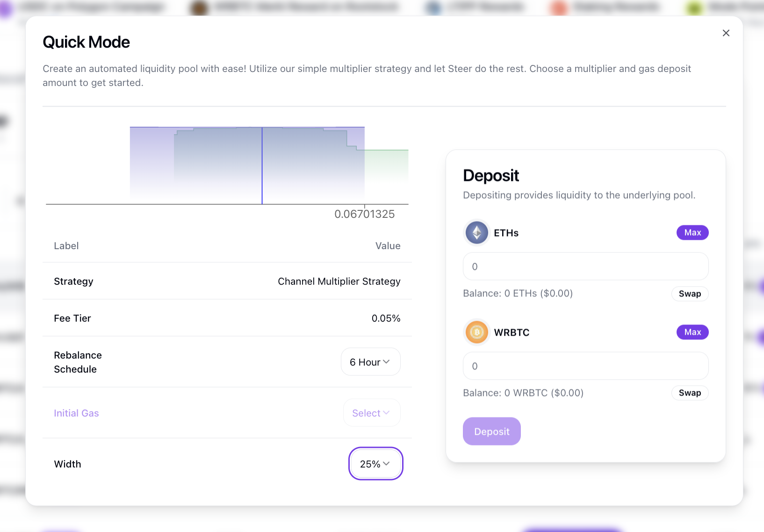Click the blue current price line in chart

(262, 168)
